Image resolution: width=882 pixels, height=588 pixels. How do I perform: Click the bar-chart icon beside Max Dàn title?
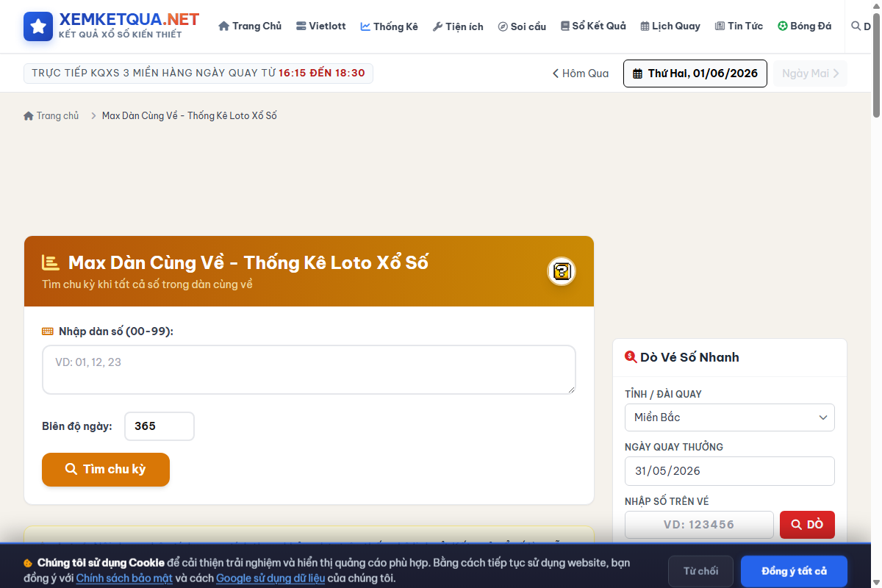coord(51,262)
